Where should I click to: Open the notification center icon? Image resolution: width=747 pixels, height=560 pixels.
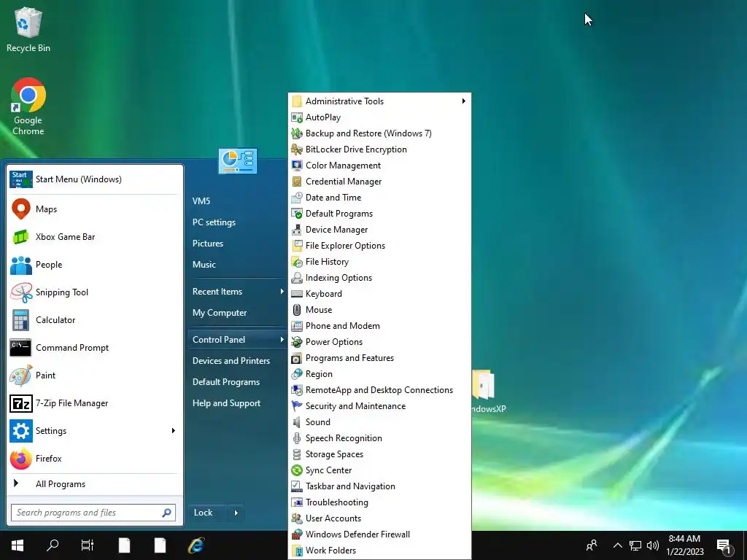point(724,545)
